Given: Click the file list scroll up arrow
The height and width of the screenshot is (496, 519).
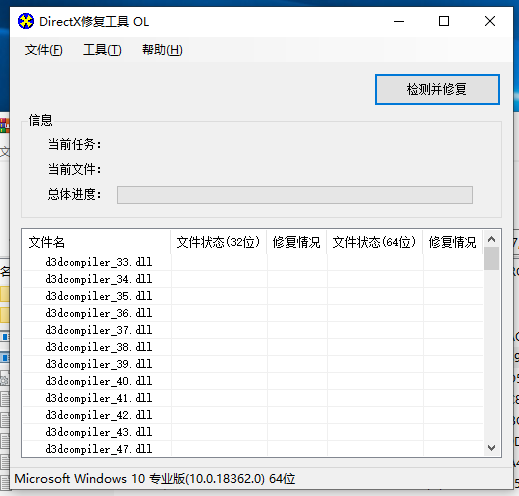Looking at the screenshot, I should (491, 239).
